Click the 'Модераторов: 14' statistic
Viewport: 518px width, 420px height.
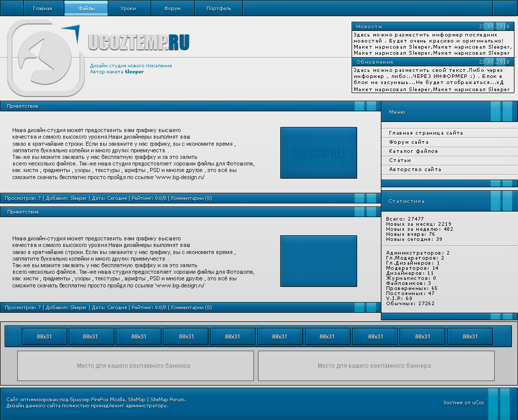tap(412, 268)
